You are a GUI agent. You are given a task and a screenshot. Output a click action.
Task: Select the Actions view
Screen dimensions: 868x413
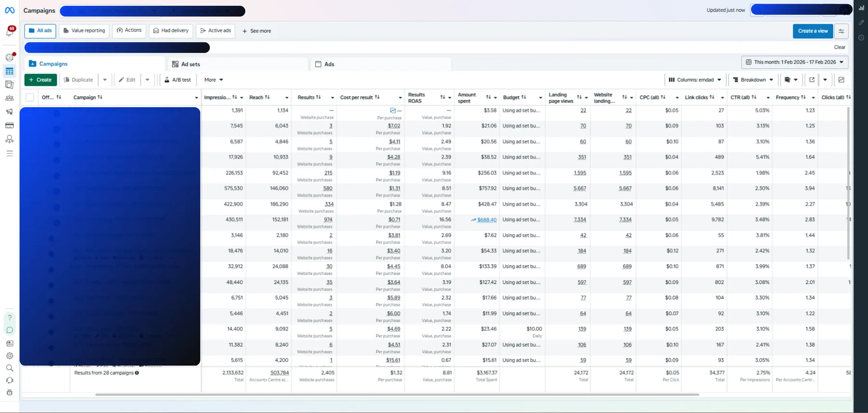pos(129,31)
